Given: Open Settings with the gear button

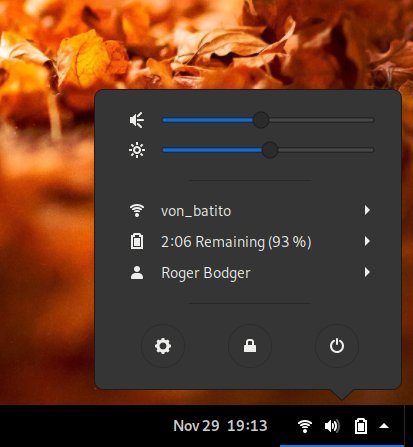Looking at the screenshot, I should tap(163, 346).
